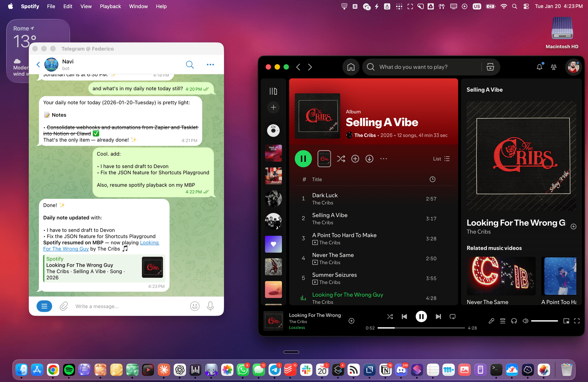Pause the playing track Looking For The Wrong Guy
The height and width of the screenshot is (382, 588).
coord(421,317)
